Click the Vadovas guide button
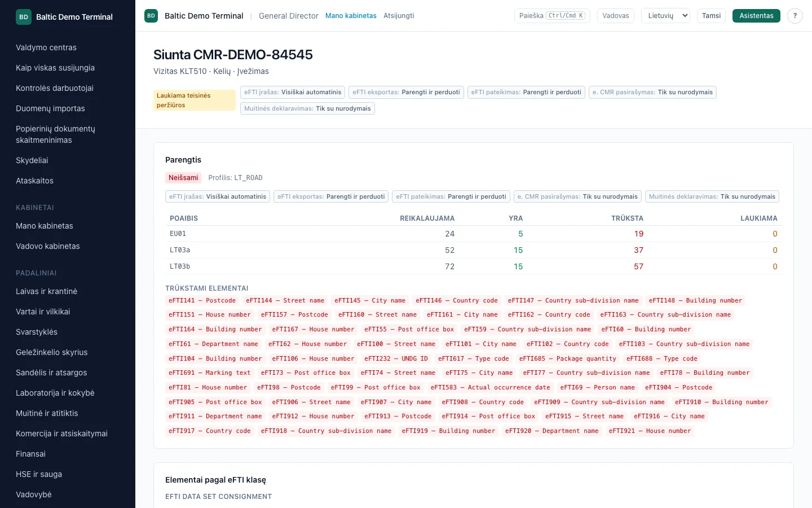The width and height of the screenshot is (812, 508). tap(616, 16)
